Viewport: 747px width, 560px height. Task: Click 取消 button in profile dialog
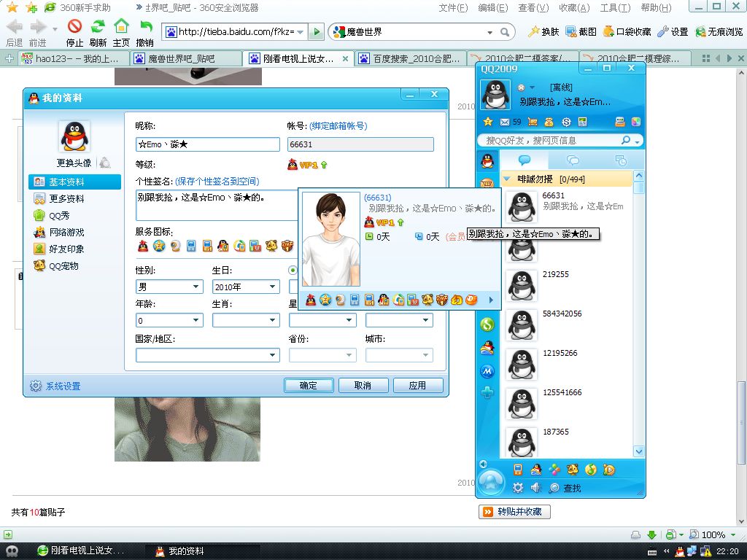(363, 385)
